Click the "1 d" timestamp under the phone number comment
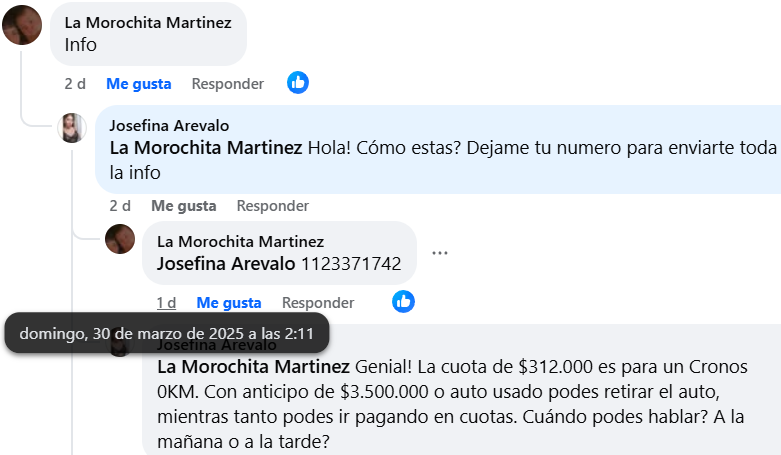This screenshot has height=455, width=781. 166,302
